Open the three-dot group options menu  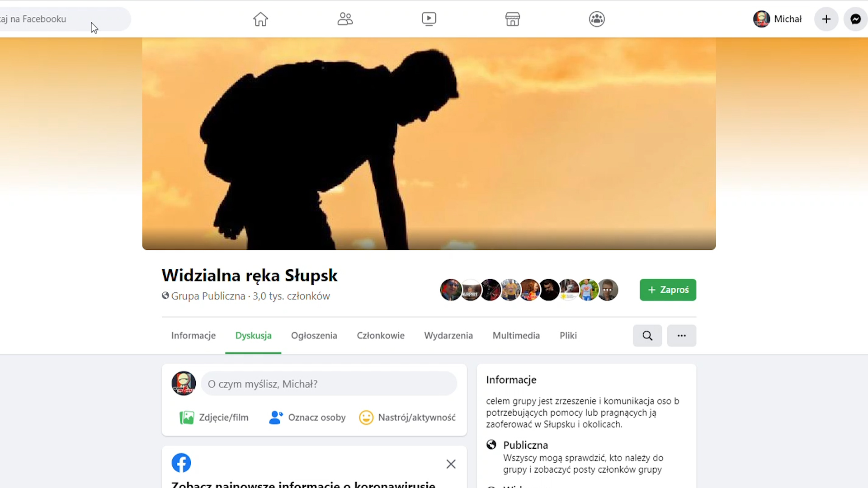coord(682,336)
